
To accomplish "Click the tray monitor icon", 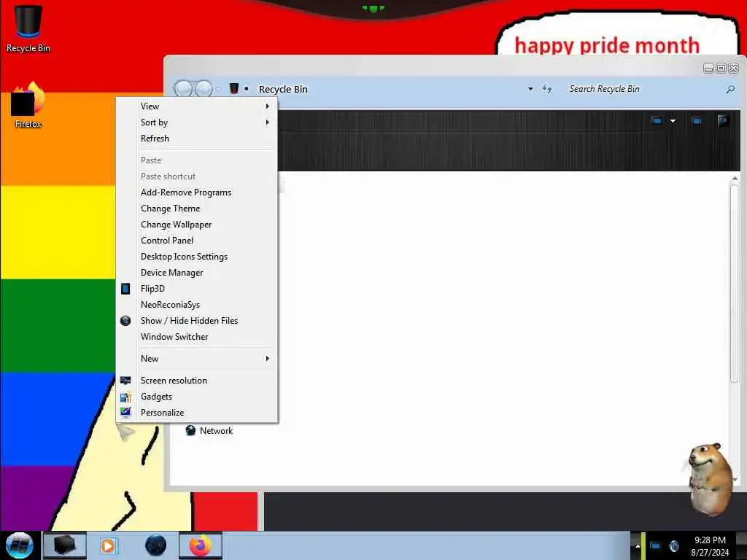I will pyautogui.click(x=656, y=545).
